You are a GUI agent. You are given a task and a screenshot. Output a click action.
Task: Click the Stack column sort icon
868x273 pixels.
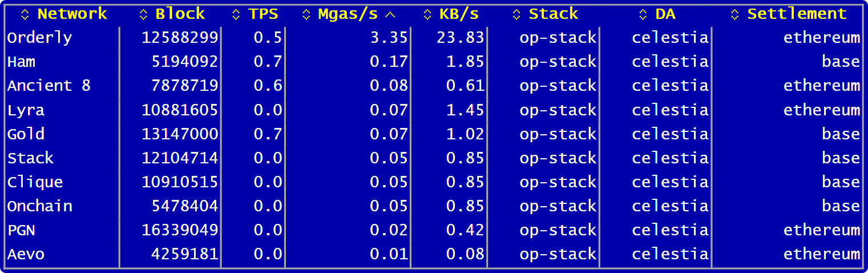[516, 15]
